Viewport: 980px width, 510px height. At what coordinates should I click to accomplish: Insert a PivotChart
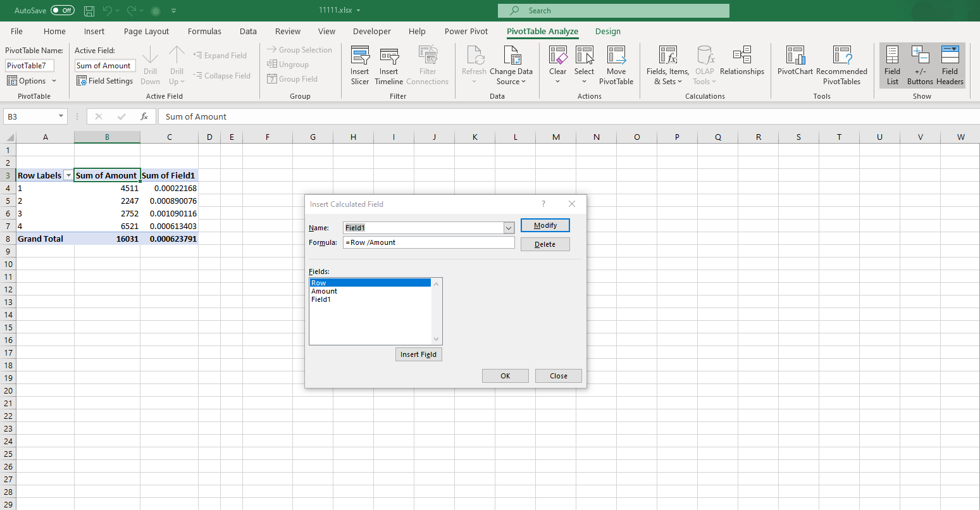[795, 61]
